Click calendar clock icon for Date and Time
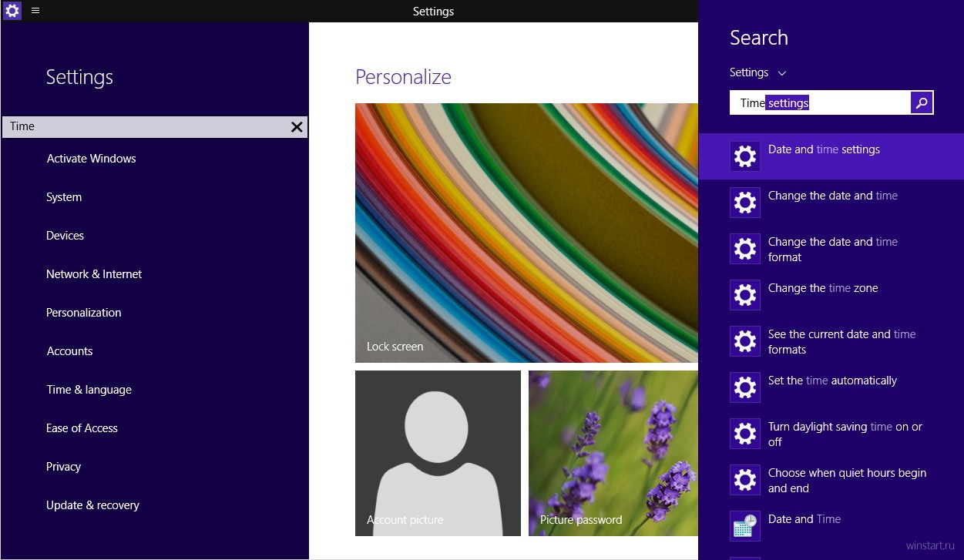 [x=745, y=526]
